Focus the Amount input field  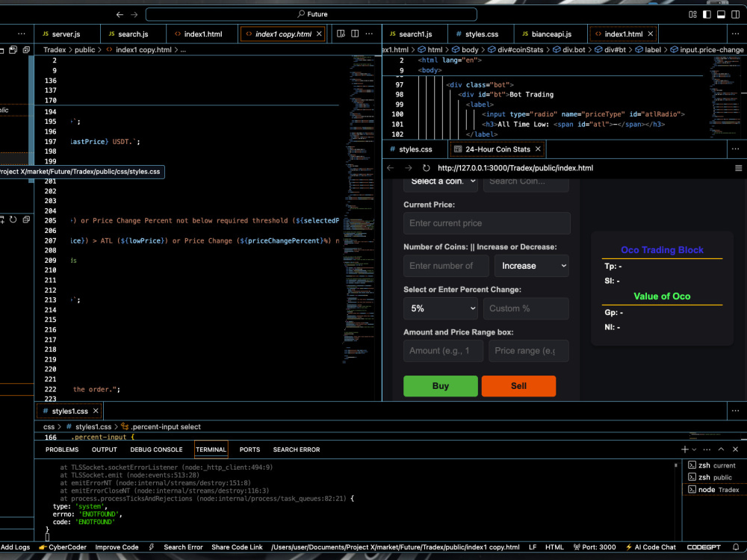443,351
